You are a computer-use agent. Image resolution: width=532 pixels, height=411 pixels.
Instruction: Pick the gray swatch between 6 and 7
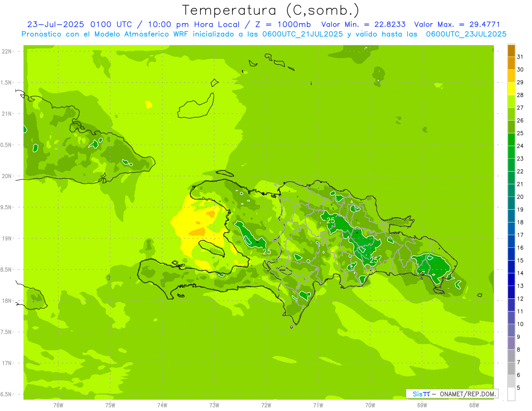click(511, 369)
